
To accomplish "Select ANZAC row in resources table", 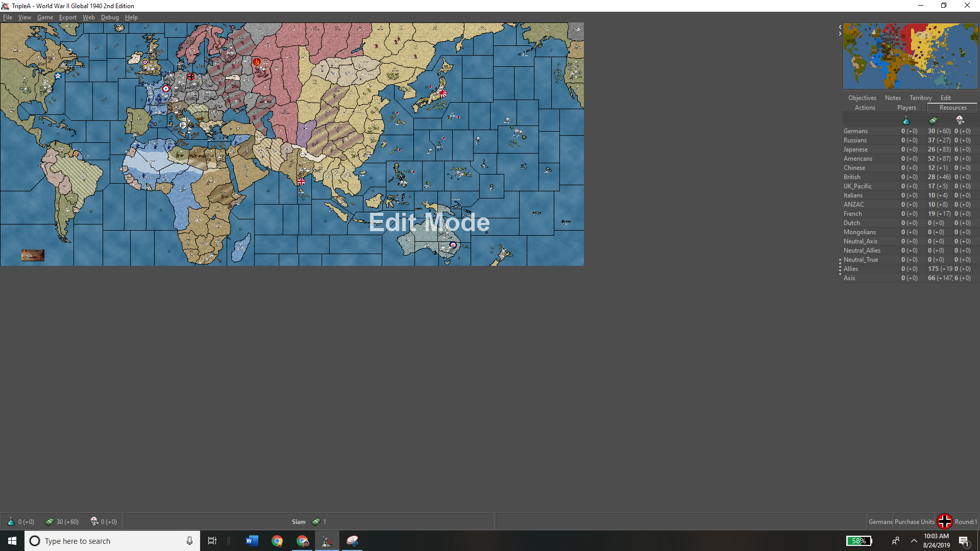I will [910, 205].
